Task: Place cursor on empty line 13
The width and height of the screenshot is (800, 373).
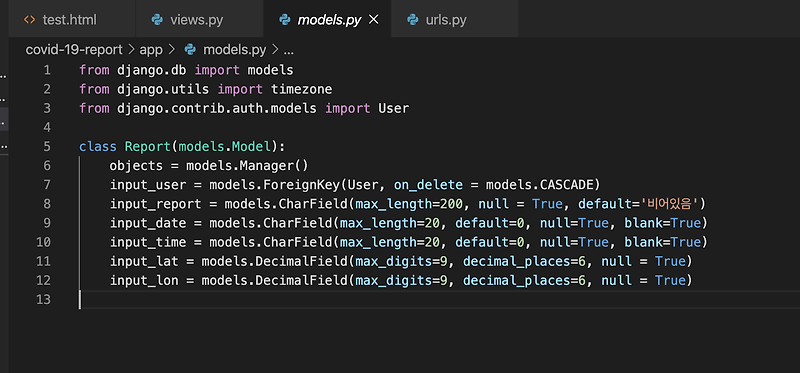Action: 439,300
